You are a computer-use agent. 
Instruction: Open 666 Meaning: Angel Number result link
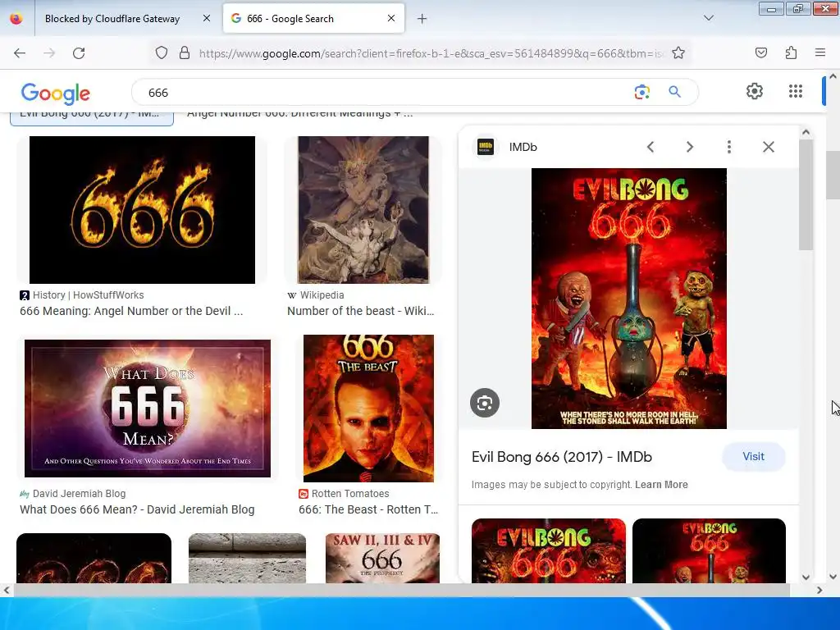[x=131, y=311]
